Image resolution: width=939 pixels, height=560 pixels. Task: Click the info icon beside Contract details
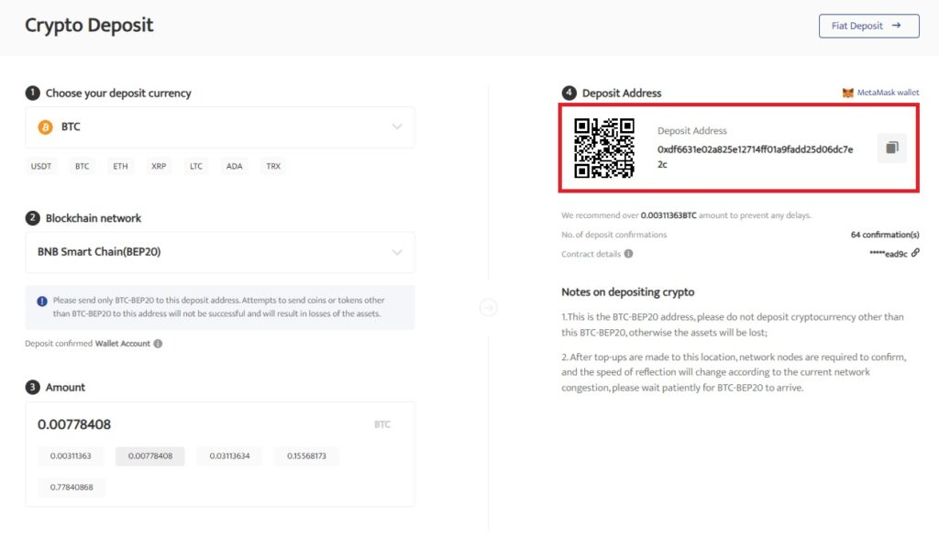628,254
